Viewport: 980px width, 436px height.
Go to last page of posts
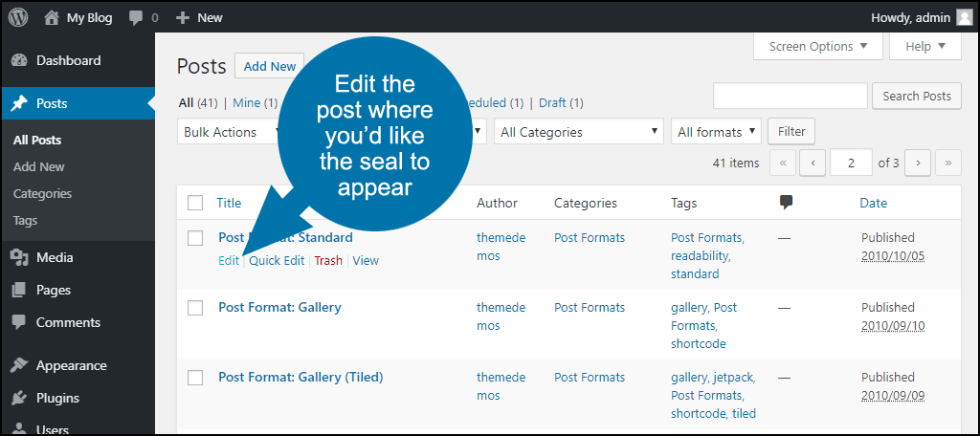(948, 163)
